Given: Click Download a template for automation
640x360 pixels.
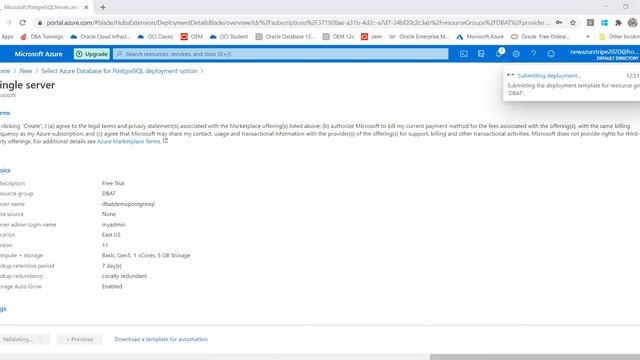Looking at the screenshot, I should [x=161, y=339].
